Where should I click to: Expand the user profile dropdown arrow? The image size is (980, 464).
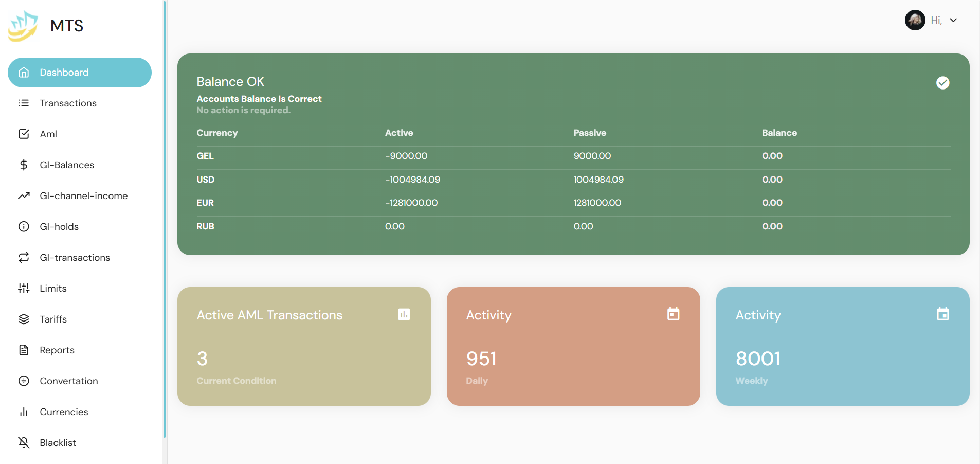(953, 21)
